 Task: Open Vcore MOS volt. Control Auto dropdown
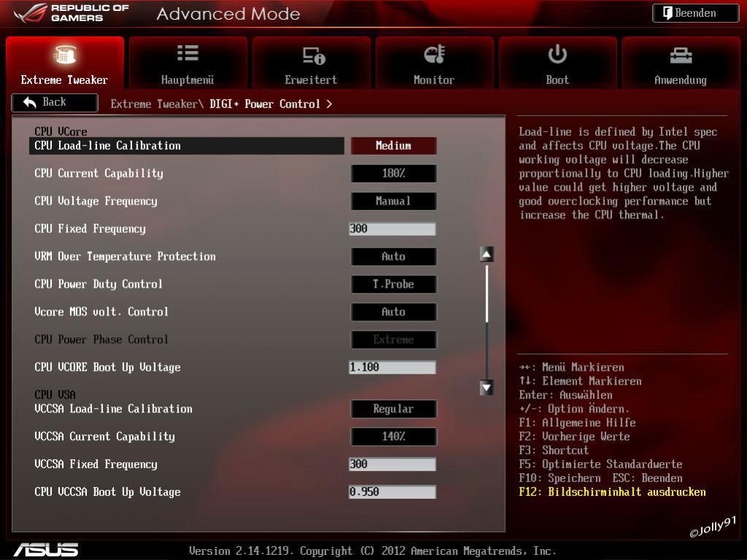pyautogui.click(x=394, y=312)
